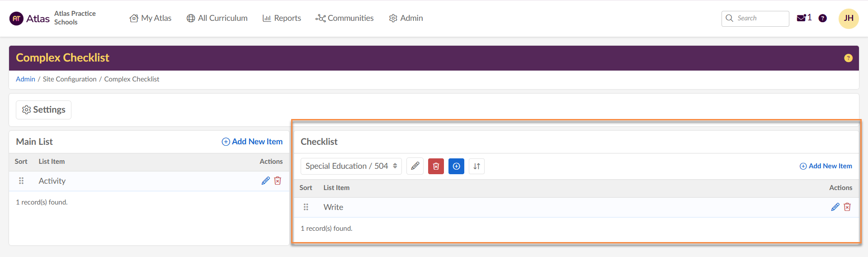Go to My Atlas

(x=151, y=18)
